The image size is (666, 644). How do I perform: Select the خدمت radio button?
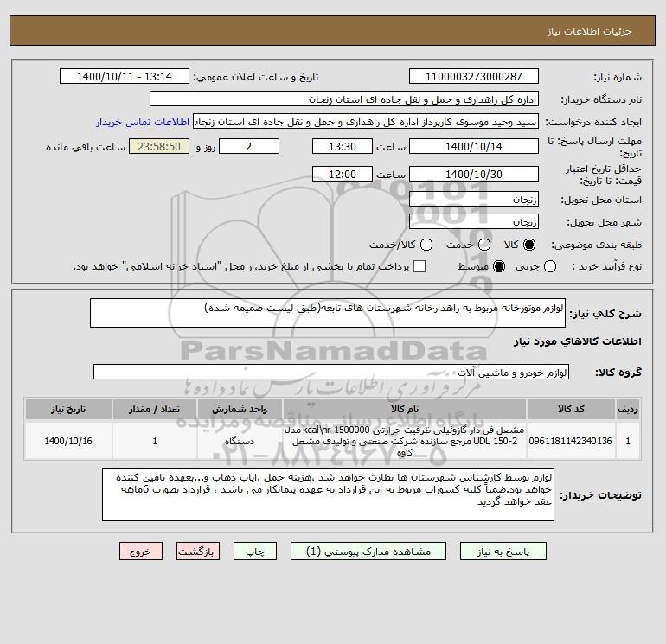(x=484, y=245)
